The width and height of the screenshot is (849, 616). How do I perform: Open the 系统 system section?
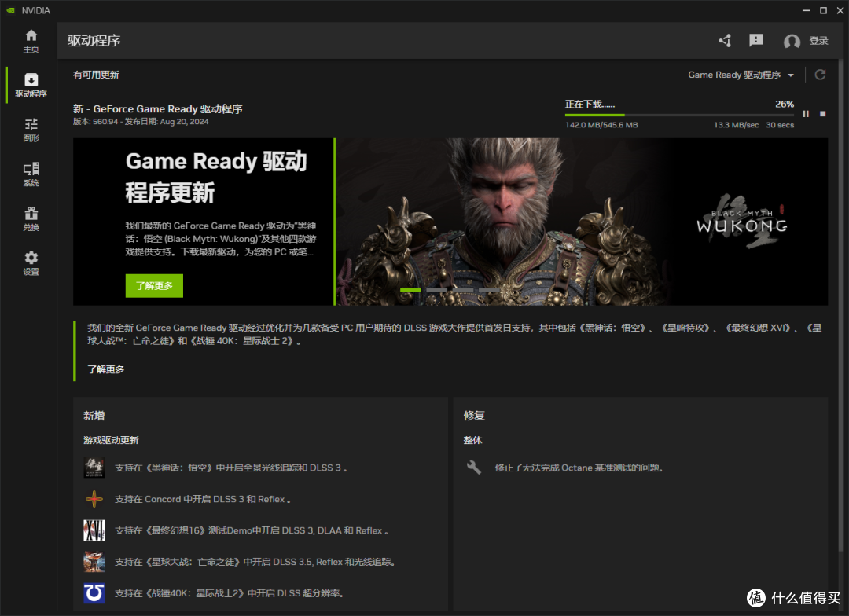[x=31, y=174]
